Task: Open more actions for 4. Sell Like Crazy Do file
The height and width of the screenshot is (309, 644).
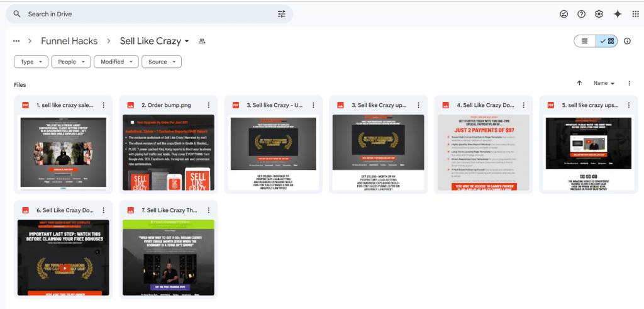Action: tap(524, 105)
